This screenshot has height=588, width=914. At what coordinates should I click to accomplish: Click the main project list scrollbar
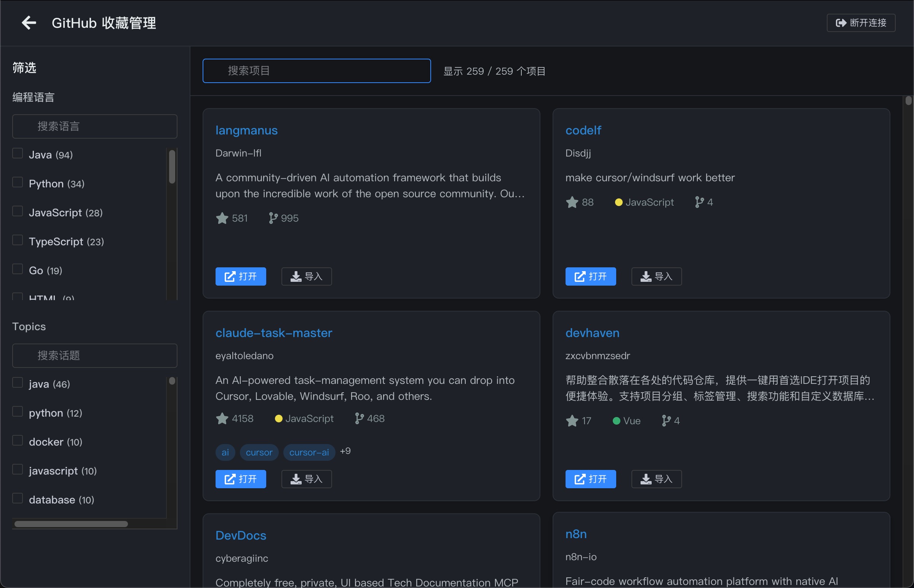coord(909,101)
